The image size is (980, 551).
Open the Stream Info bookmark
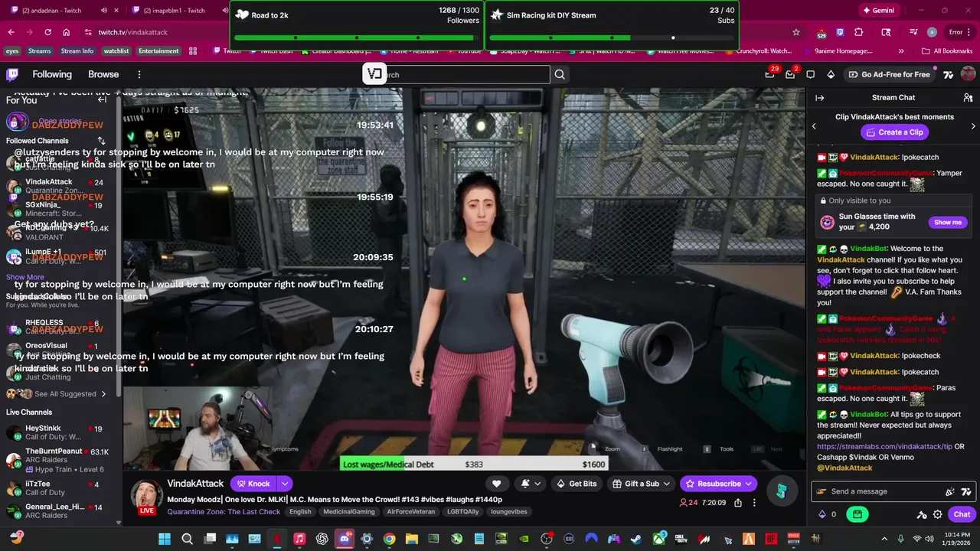pyautogui.click(x=77, y=51)
